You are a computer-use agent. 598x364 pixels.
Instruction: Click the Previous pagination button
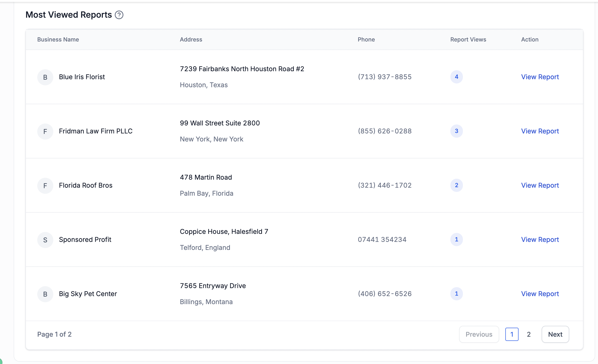[x=479, y=334]
